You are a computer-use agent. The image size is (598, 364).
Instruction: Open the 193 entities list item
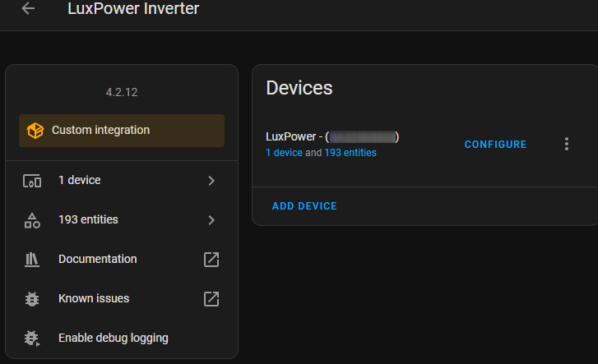[122, 220]
